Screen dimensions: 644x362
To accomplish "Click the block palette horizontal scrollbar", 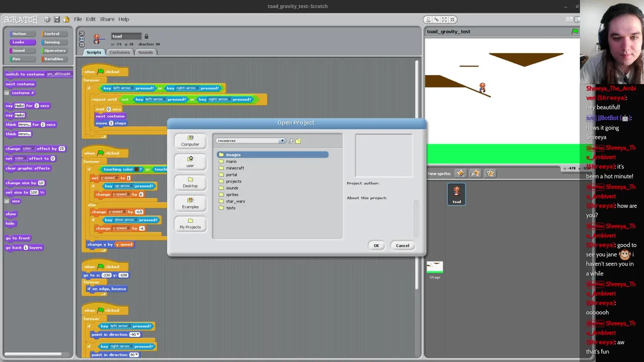I will (x=33, y=354).
